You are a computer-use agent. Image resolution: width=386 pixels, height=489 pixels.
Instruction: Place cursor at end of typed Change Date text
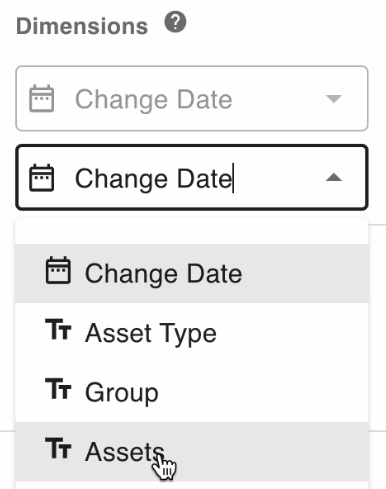(x=233, y=178)
